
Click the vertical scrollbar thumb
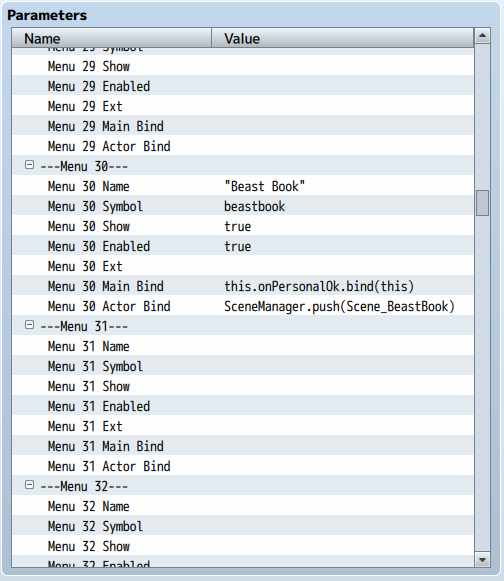tap(482, 203)
